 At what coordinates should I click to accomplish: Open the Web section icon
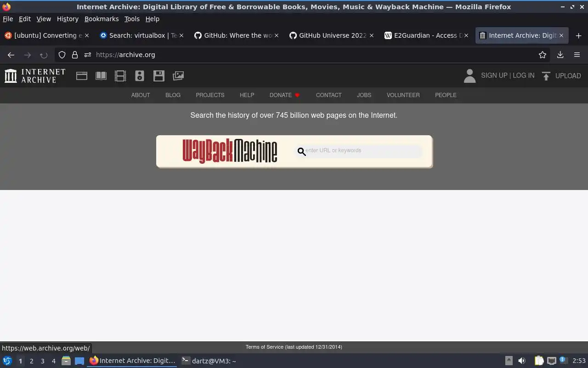82,76
